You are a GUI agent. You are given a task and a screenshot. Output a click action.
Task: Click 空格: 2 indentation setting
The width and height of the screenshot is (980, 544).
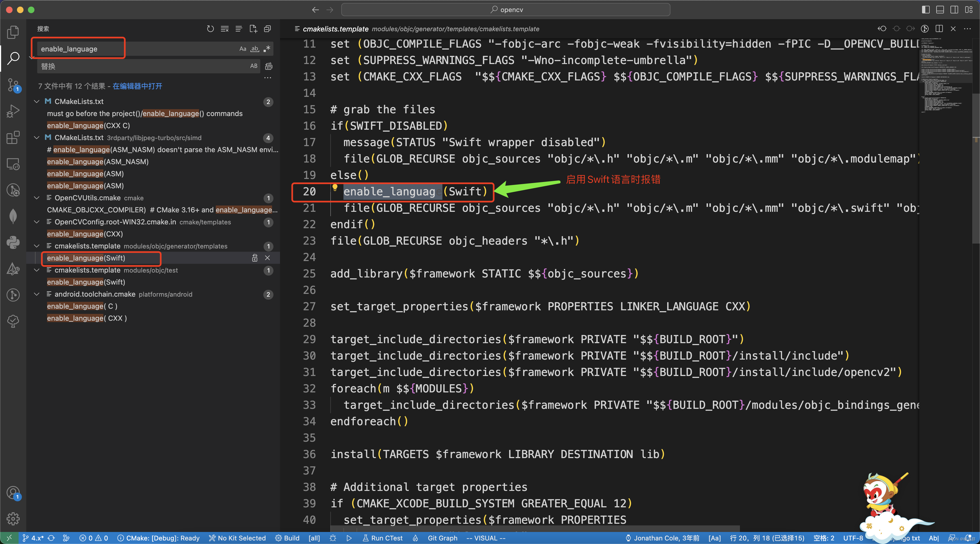(824, 538)
